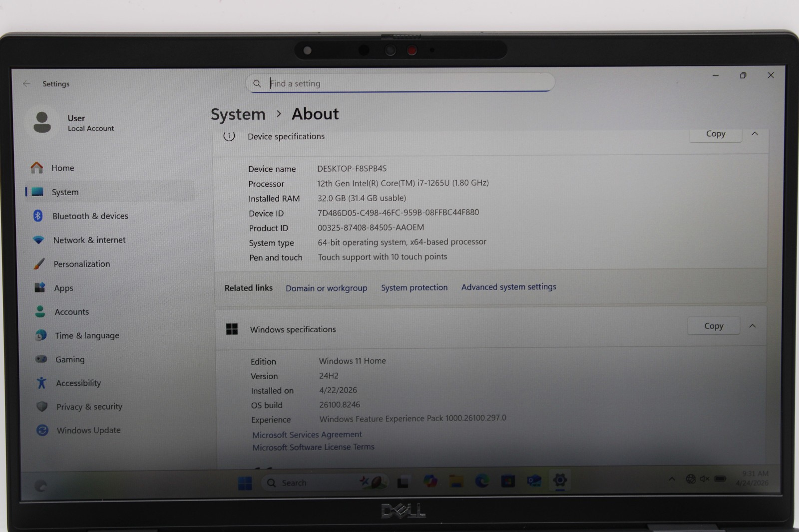The width and height of the screenshot is (799, 532).
Task: Click the back arrow in Settings
Action: 26,84
